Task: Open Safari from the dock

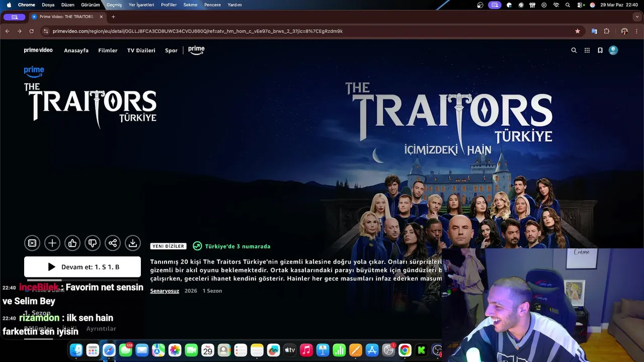Action: (x=109, y=350)
